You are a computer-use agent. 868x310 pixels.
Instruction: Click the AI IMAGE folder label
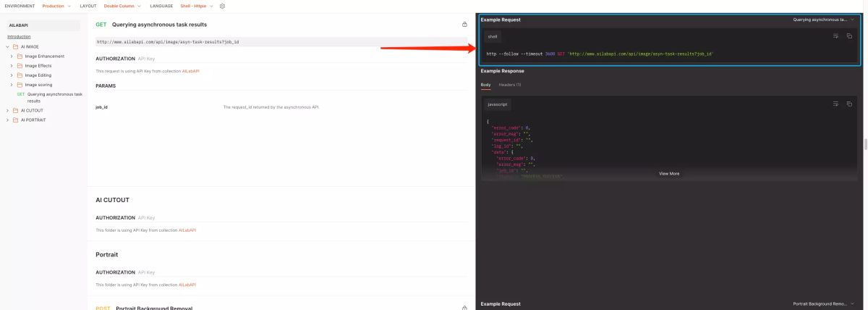(x=30, y=46)
